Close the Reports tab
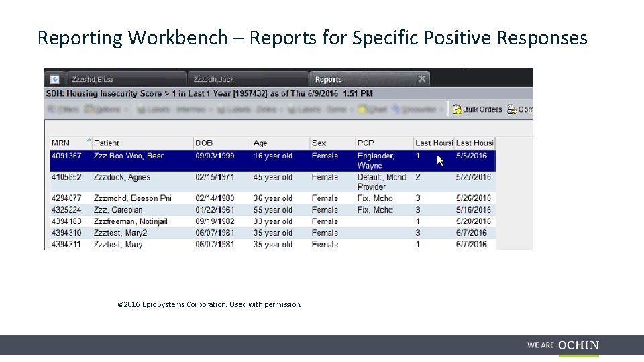 422,79
